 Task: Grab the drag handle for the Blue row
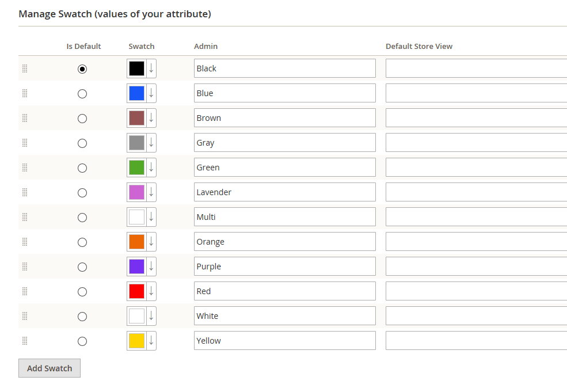25,93
